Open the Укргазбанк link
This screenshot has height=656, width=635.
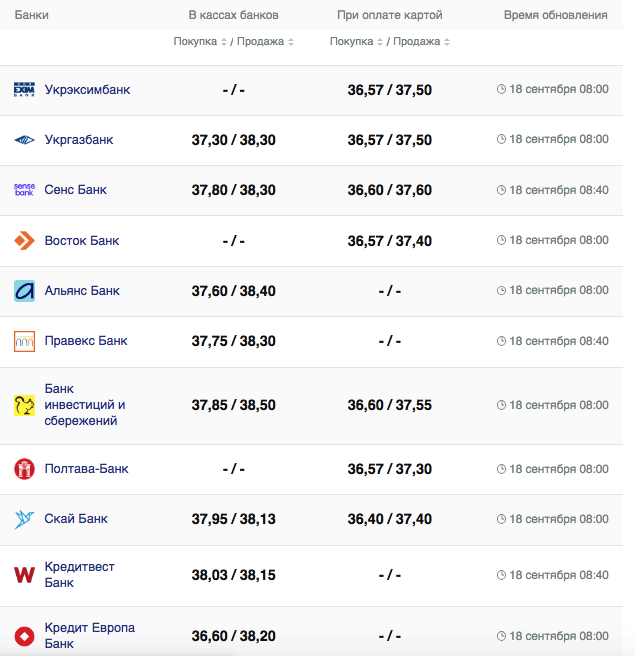(x=79, y=140)
